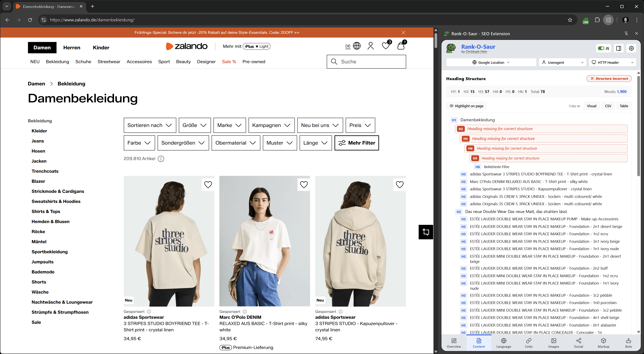Image resolution: width=644 pixels, height=354 pixels.
Task: Click the Rank-O-Saur extension icon in toolbar
Action: pos(586,20)
